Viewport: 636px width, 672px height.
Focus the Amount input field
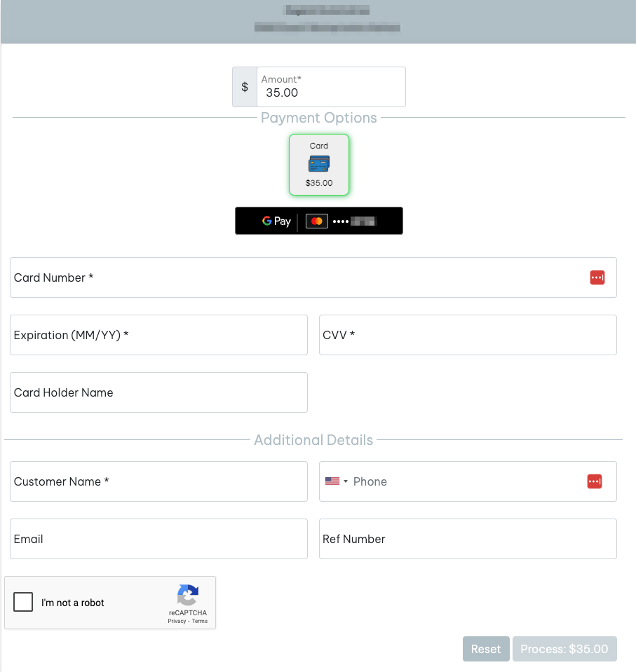[x=331, y=92]
